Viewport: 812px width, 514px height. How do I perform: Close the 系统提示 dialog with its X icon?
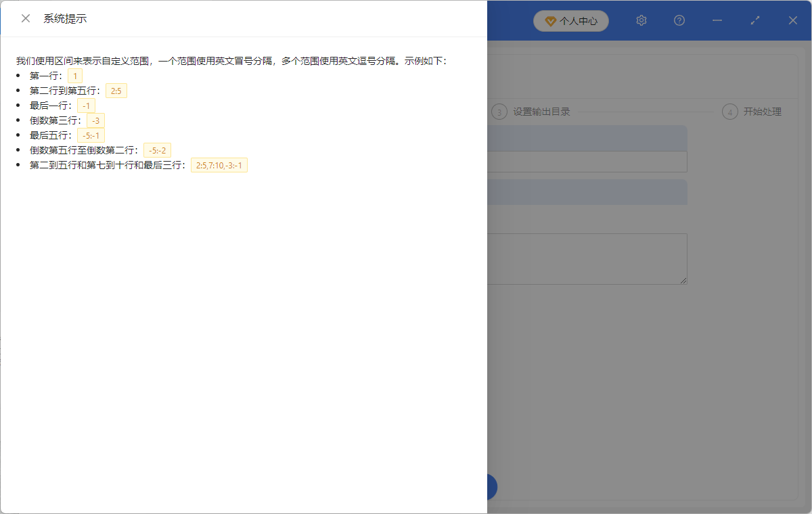pos(26,18)
